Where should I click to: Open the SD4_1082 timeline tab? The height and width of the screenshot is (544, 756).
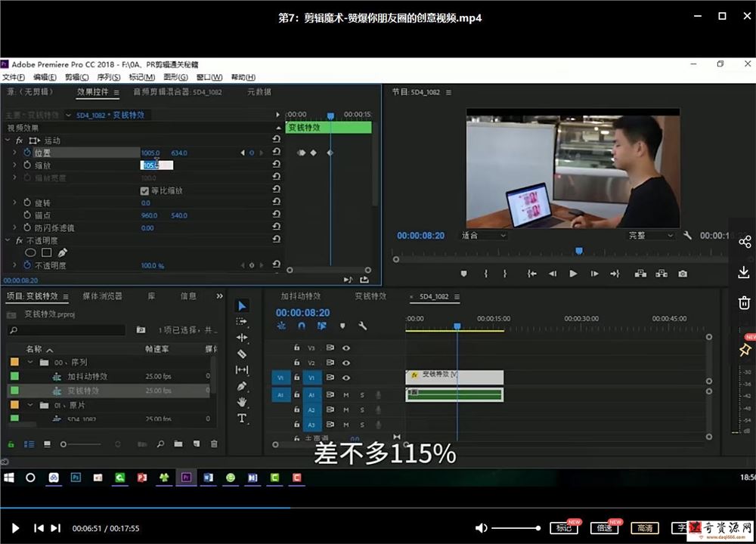point(434,296)
